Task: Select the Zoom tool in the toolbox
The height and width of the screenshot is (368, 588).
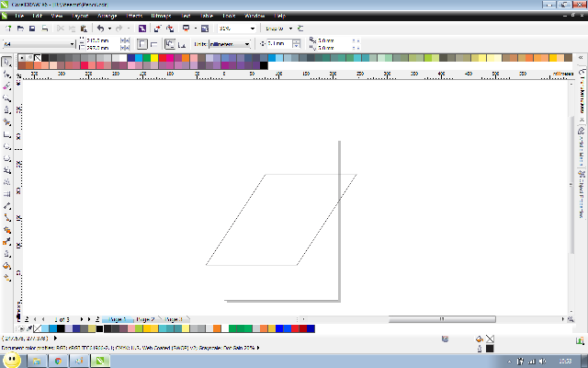Action: [x=6, y=98]
